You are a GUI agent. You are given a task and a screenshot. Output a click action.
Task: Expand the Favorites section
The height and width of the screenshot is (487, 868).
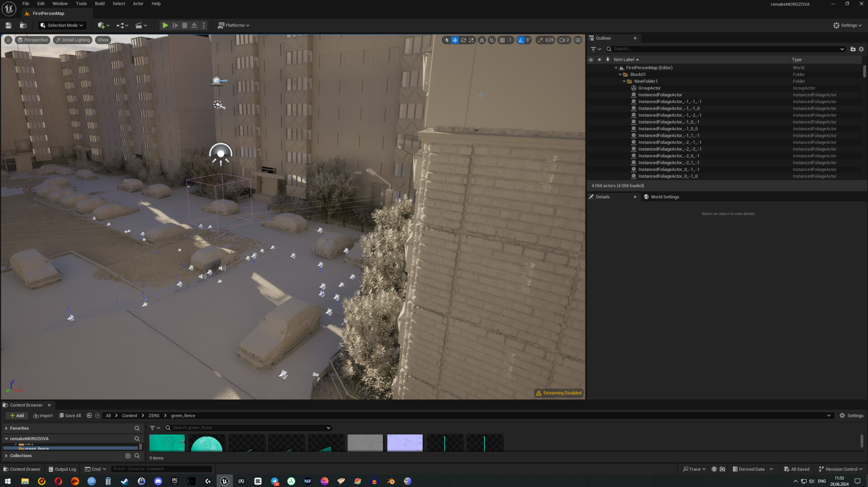click(6, 428)
